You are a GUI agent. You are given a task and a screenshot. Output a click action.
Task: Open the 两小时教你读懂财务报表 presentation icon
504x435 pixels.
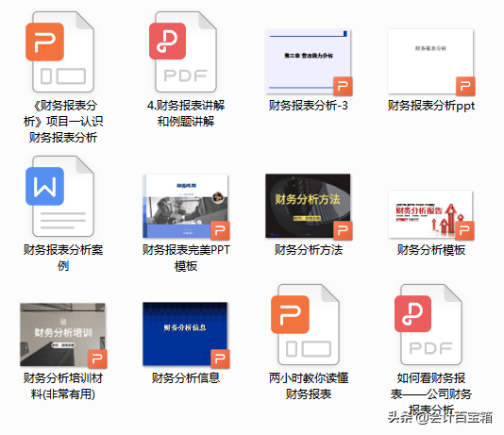click(305, 325)
